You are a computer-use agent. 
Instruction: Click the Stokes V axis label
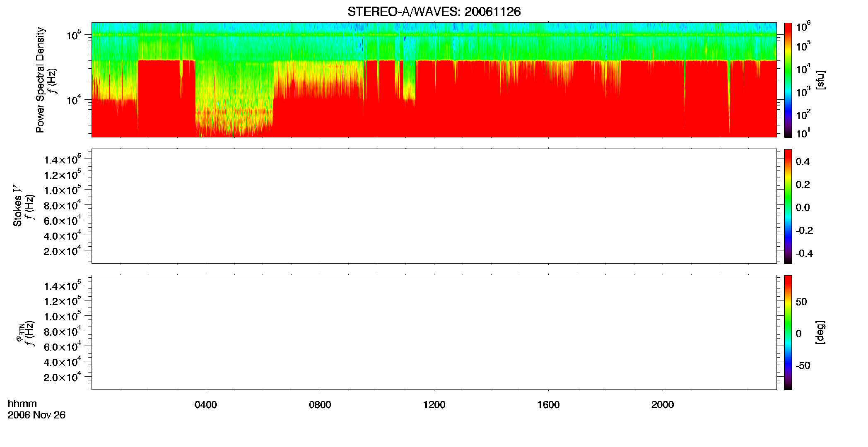(x=17, y=206)
